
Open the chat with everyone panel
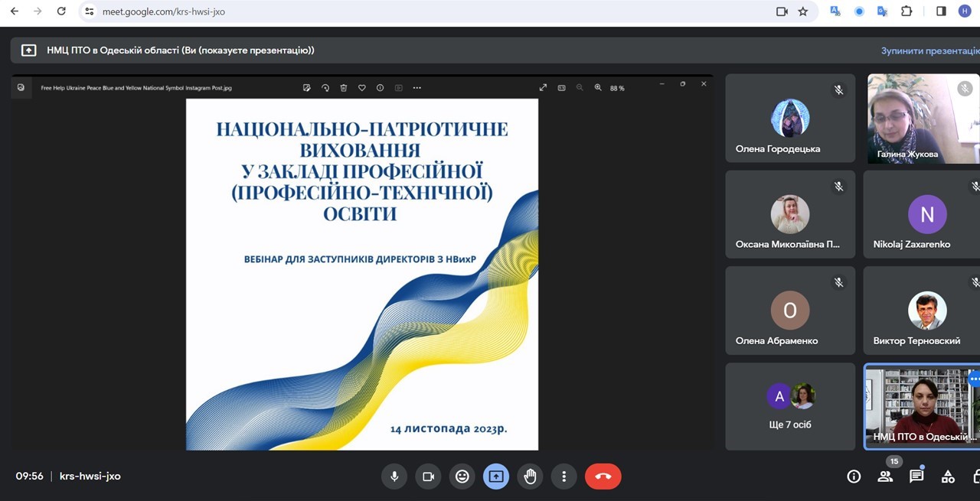point(916,477)
